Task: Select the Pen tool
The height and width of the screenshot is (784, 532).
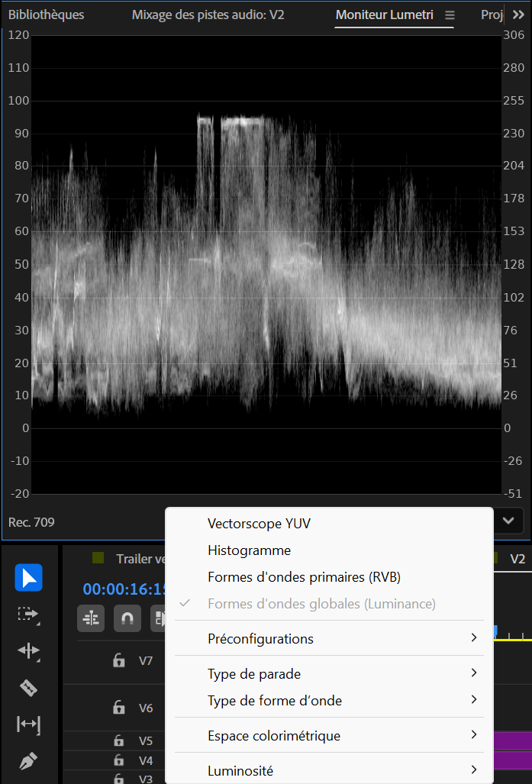Action: click(x=28, y=760)
